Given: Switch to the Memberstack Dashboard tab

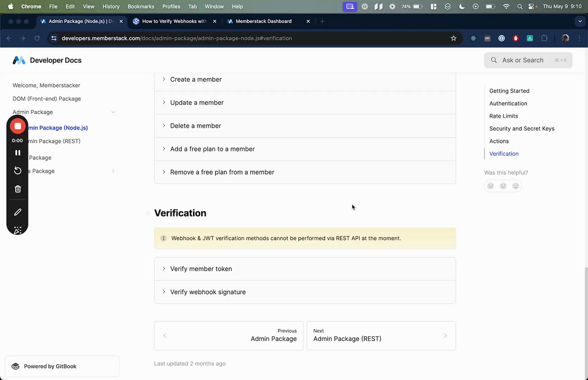Looking at the screenshot, I should [268, 21].
